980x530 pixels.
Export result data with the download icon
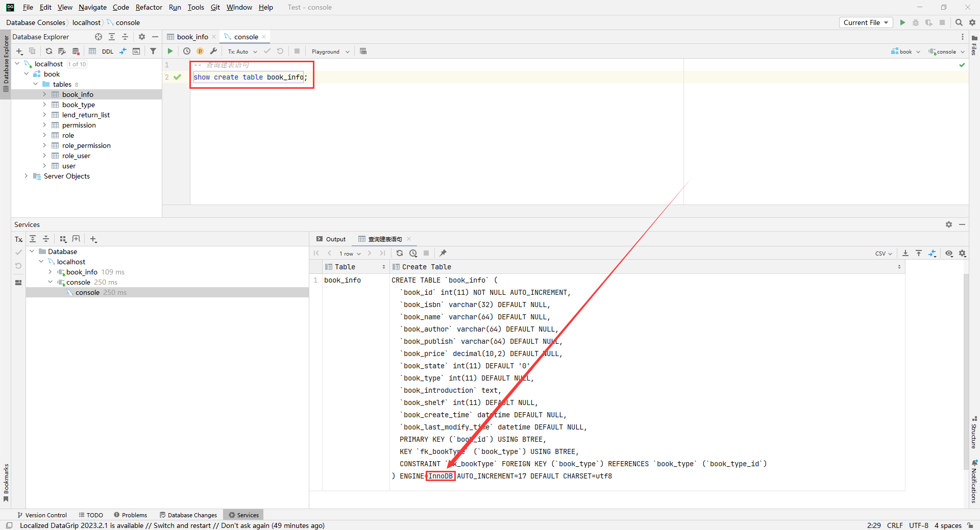pyautogui.click(x=905, y=253)
